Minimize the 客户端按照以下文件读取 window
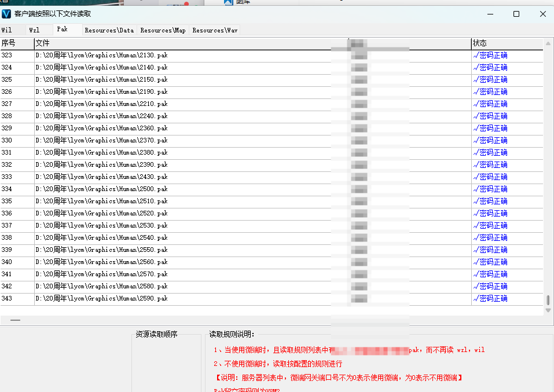Image resolution: width=554 pixels, height=392 pixels. (490, 14)
